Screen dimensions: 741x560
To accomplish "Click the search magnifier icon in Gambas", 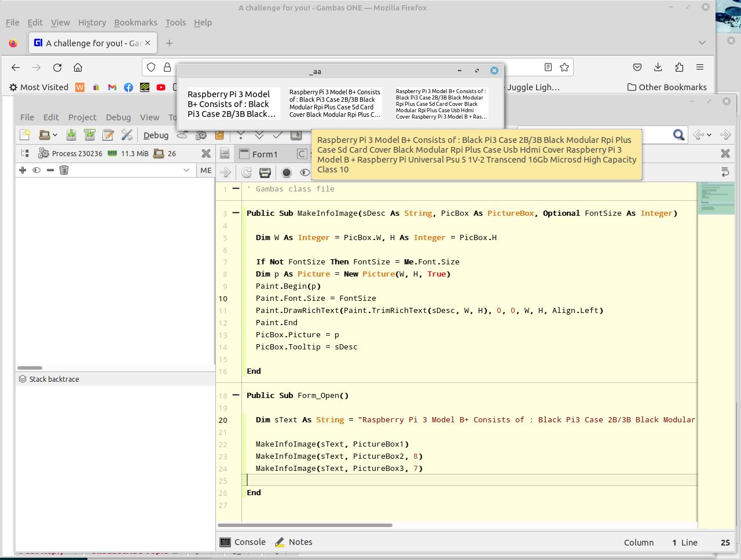I will pos(678,135).
